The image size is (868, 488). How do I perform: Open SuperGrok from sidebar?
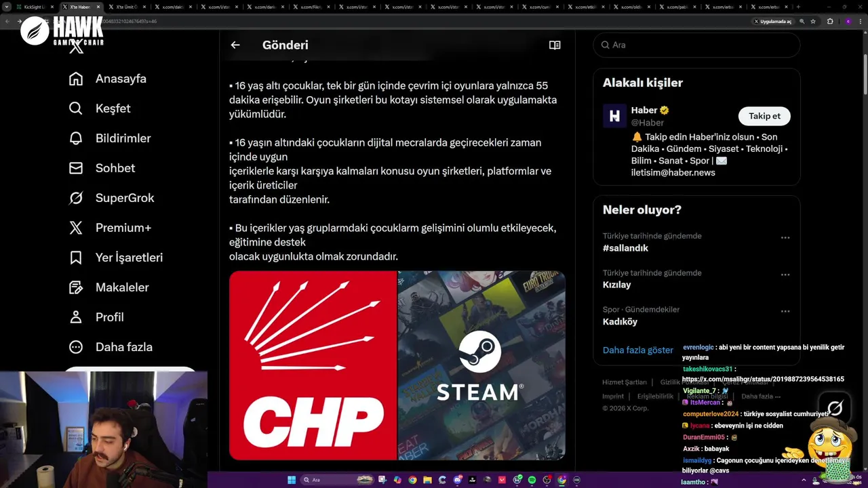[x=112, y=198]
